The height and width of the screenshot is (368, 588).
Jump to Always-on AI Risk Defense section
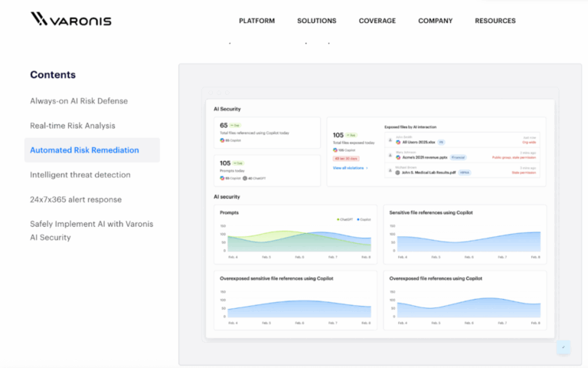(79, 101)
